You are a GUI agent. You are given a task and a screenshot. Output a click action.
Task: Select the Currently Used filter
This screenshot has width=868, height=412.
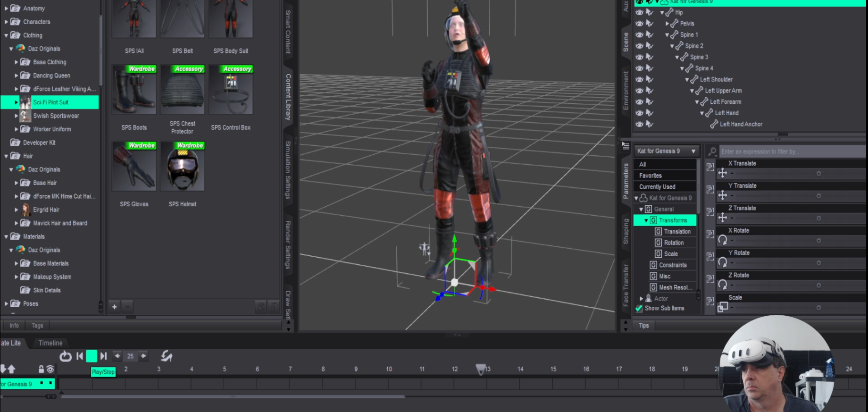657,187
